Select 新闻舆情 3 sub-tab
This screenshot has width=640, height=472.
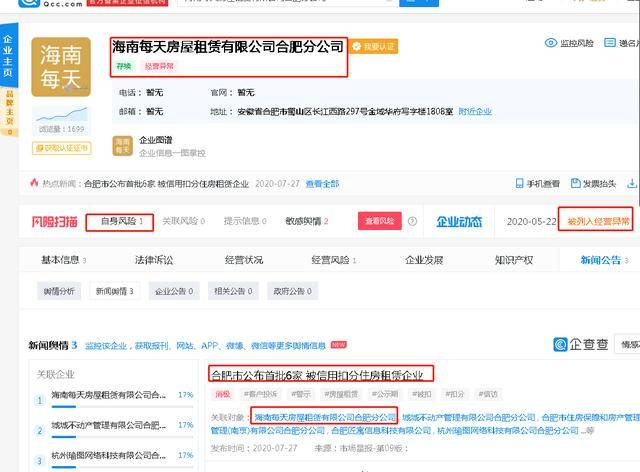pos(115,291)
